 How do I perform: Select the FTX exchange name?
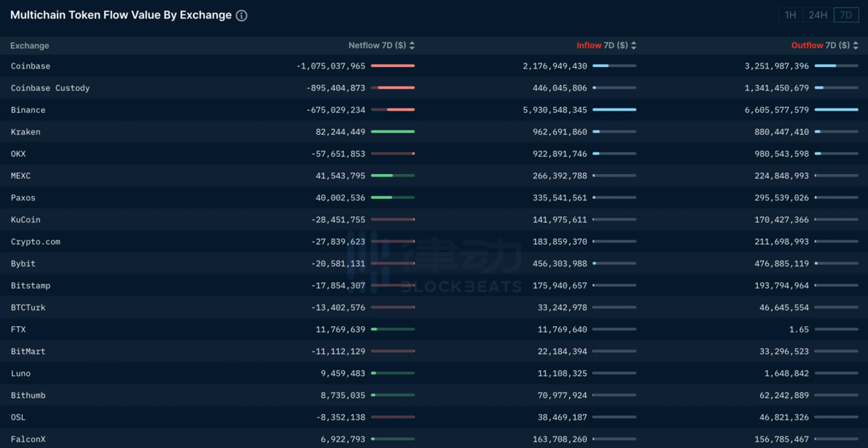point(18,330)
